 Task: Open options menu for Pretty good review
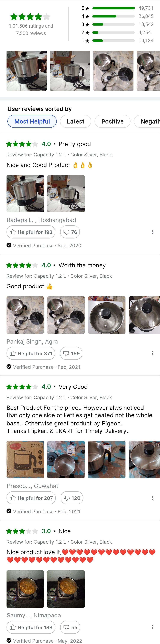tap(152, 232)
